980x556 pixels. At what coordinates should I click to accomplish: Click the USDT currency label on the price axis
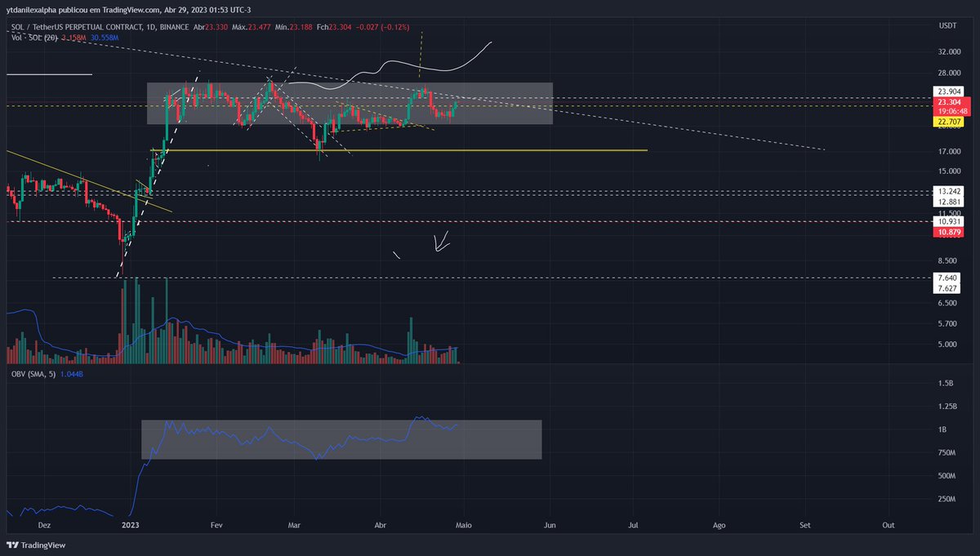(947, 26)
